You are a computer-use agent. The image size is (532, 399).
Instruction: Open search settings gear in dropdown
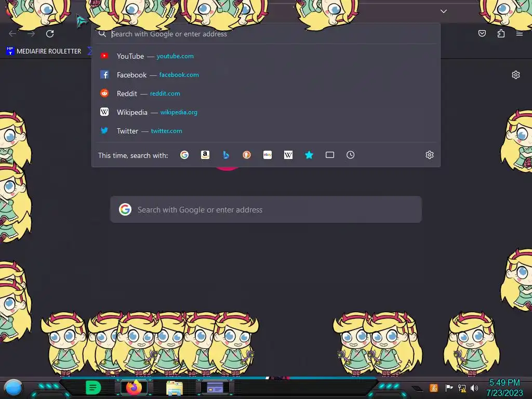tap(430, 155)
